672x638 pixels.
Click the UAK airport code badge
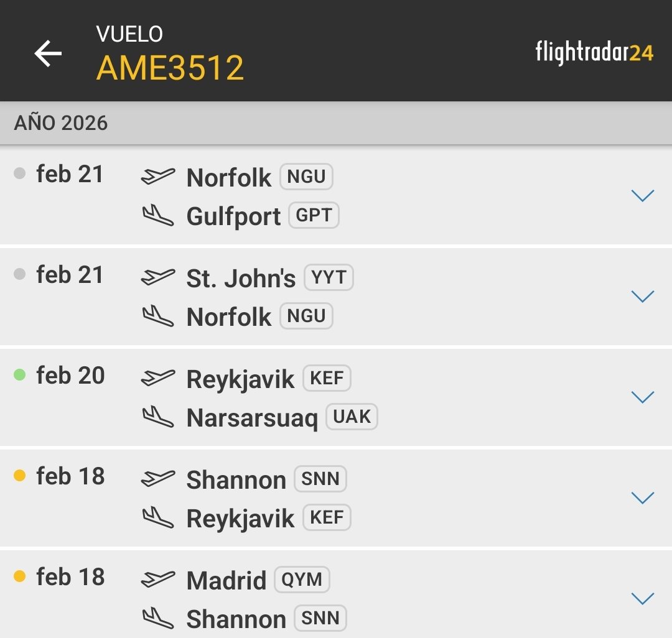tap(352, 417)
